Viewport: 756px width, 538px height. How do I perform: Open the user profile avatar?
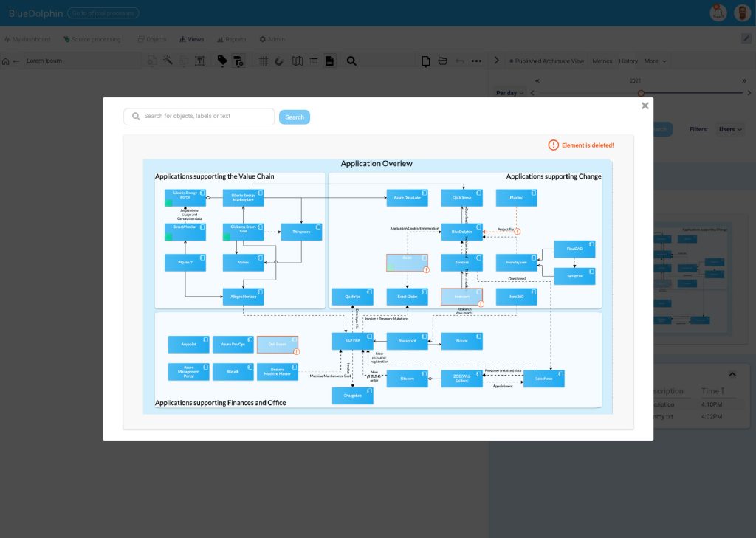(743, 13)
